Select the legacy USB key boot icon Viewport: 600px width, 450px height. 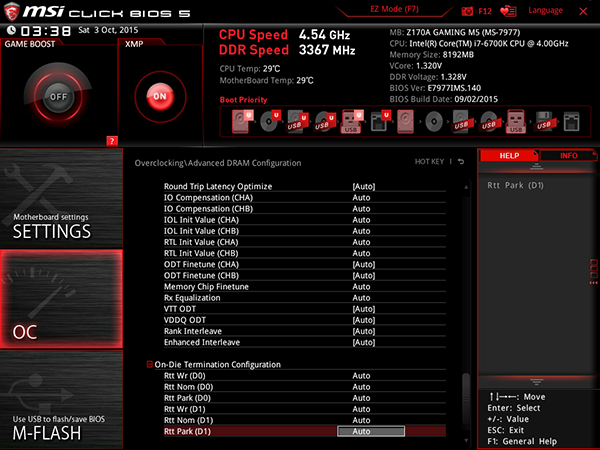point(516,121)
